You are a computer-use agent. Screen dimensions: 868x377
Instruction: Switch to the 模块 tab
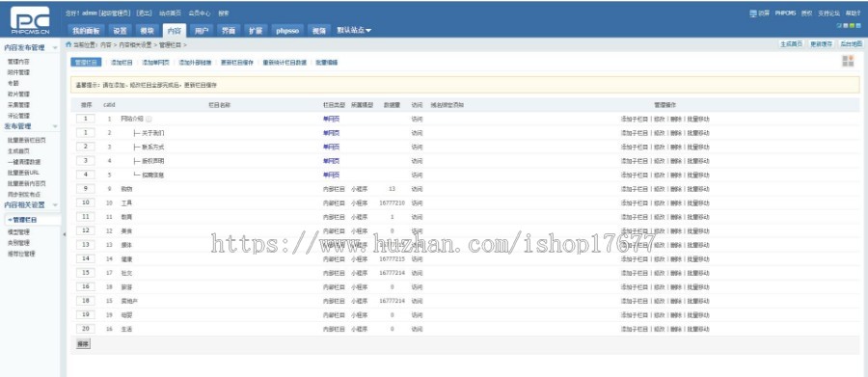(147, 31)
